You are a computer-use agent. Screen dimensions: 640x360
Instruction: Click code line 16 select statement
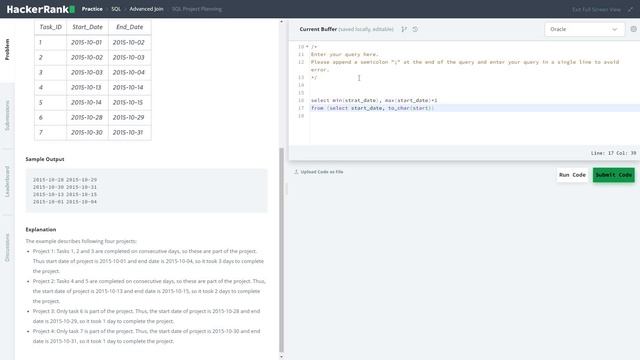pos(374,100)
